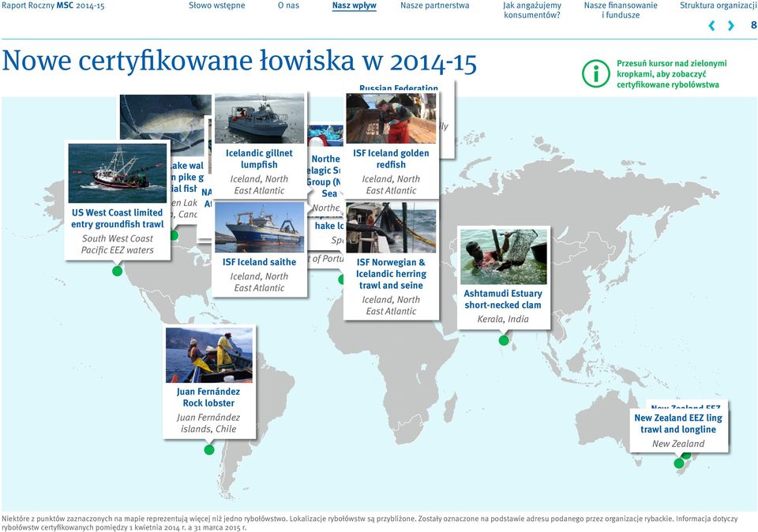Open the O nas section
Viewport: 758px width, 532px height.
point(288,6)
